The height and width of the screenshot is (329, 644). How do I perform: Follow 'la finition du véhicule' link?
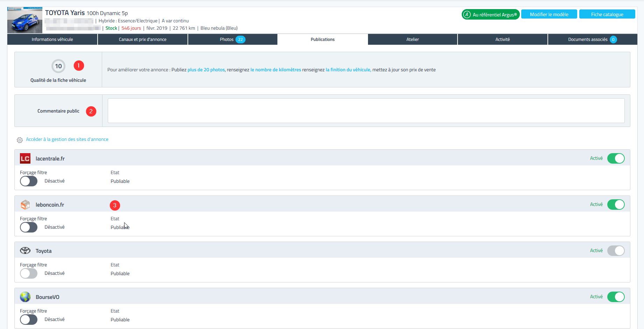[x=348, y=70]
